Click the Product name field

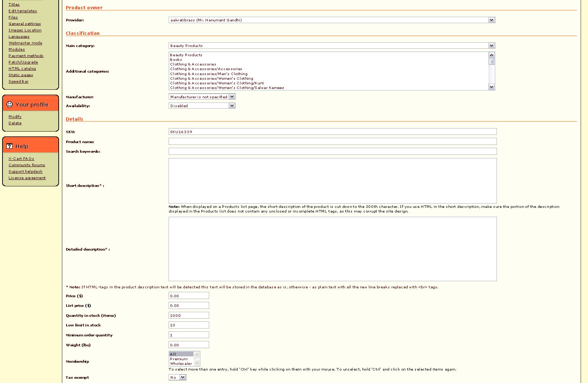point(333,142)
